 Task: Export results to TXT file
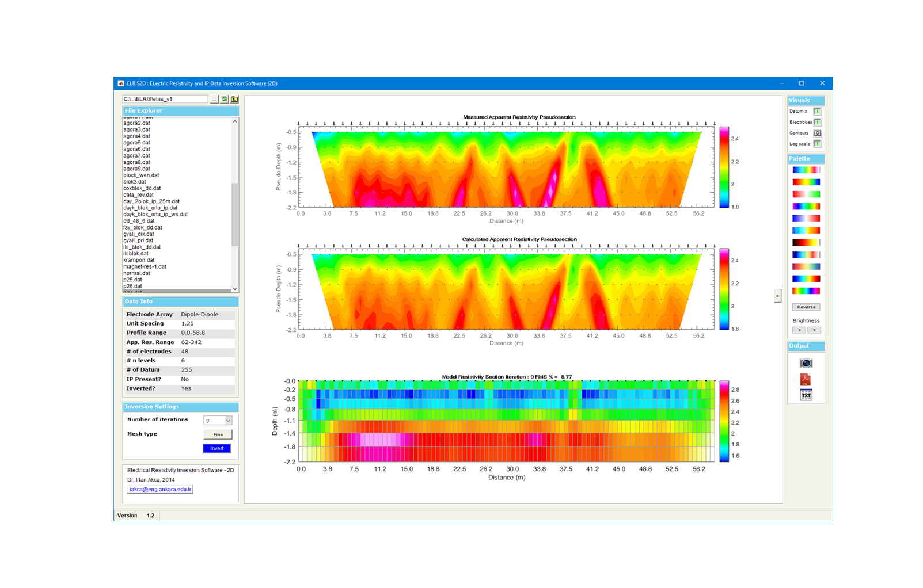coord(806,395)
